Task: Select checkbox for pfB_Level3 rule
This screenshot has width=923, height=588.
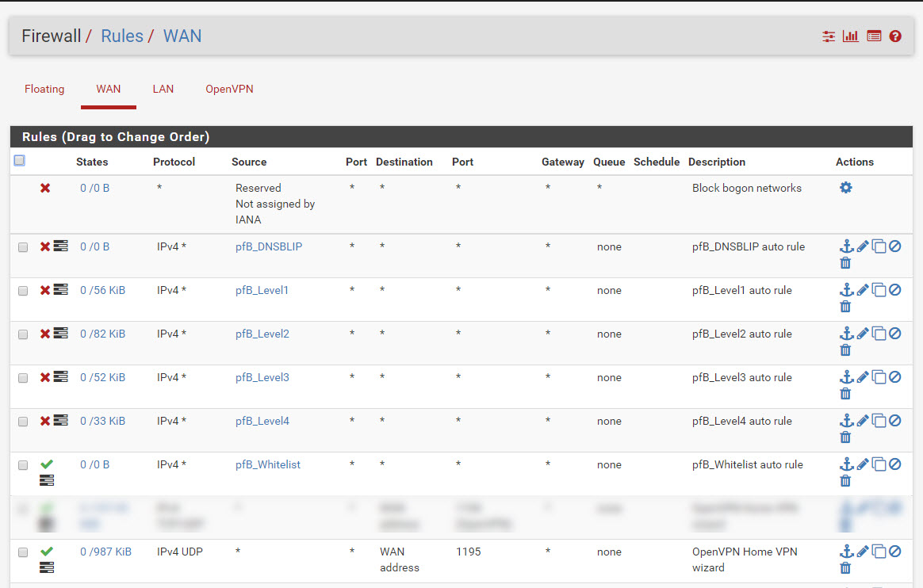Action: [x=23, y=378]
